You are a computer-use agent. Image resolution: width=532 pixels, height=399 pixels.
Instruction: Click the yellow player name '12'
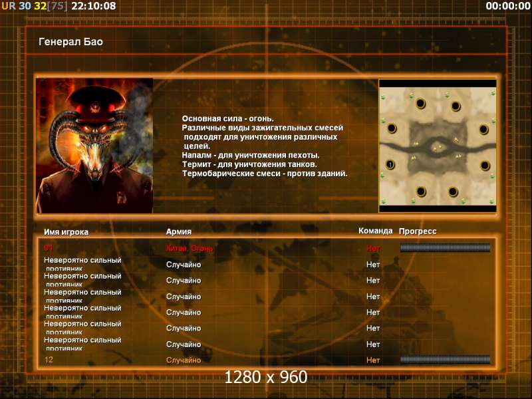49,360
